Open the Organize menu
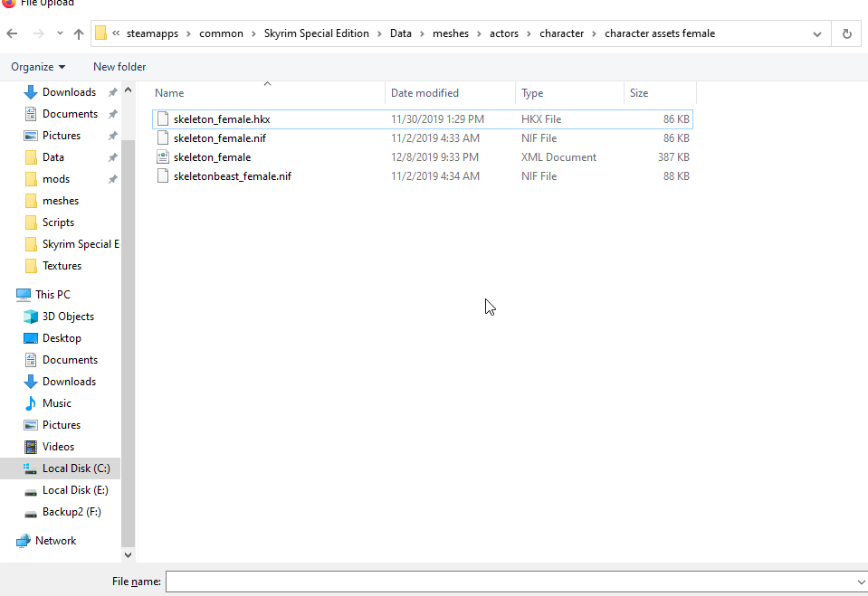 click(x=38, y=67)
